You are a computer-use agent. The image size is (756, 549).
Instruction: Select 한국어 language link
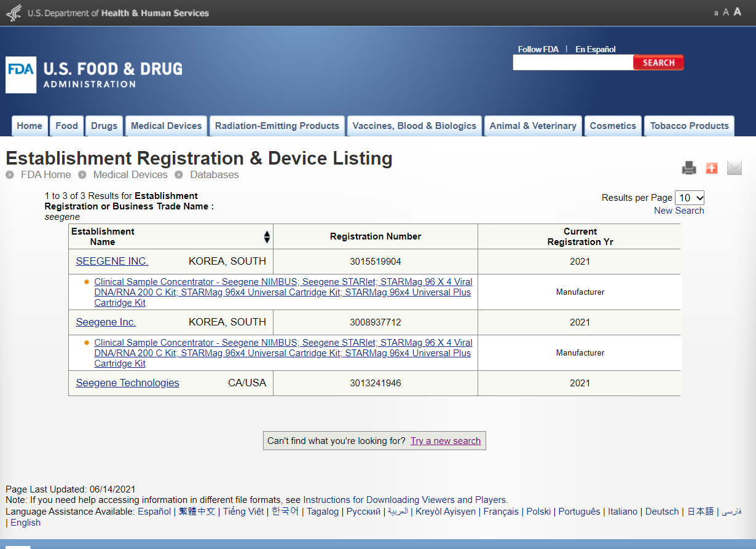click(x=285, y=512)
